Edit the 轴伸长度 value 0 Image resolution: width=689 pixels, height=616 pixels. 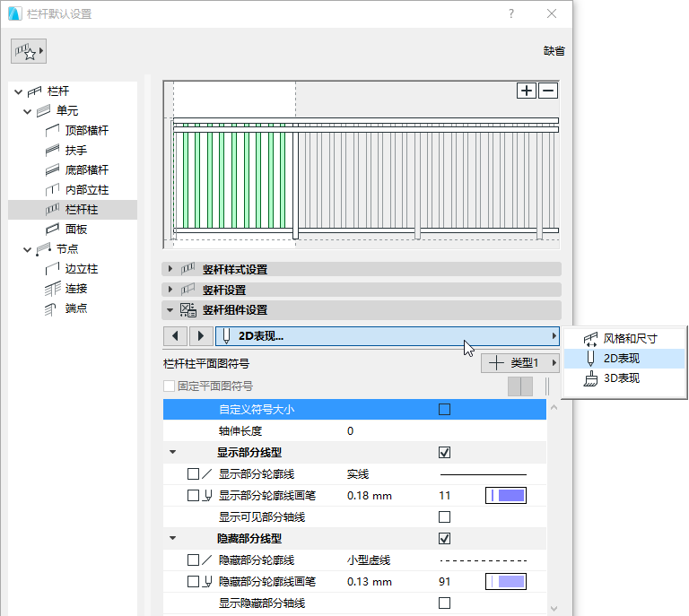click(350, 431)
